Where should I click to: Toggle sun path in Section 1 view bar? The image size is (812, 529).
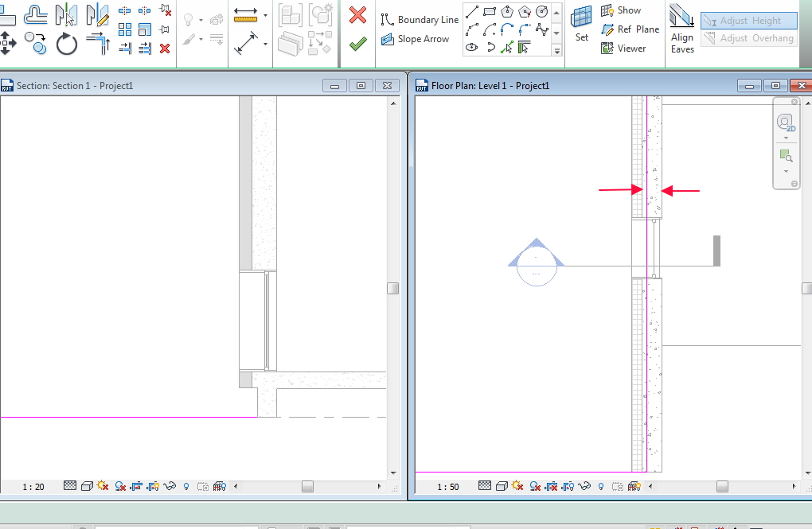tap(103, 486)
